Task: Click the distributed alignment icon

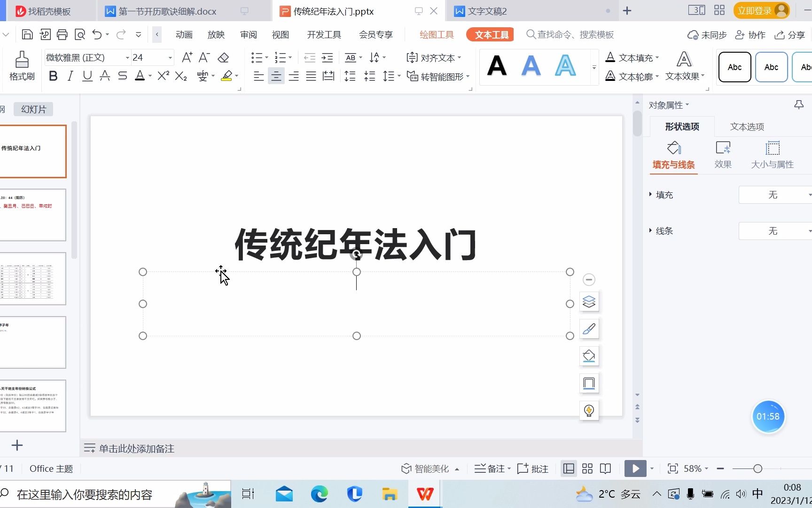Action: tap(328, 76)
